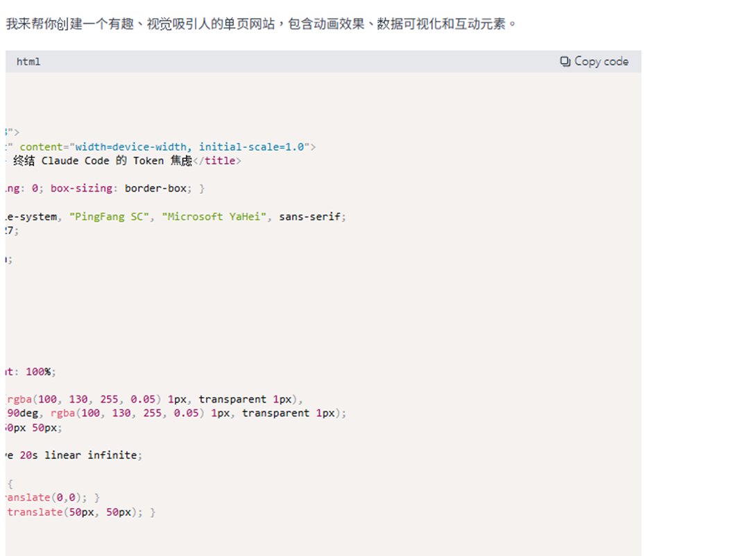Click "Claude Code" text in title line
Viewport: 756px width, 556px height.
75,161
